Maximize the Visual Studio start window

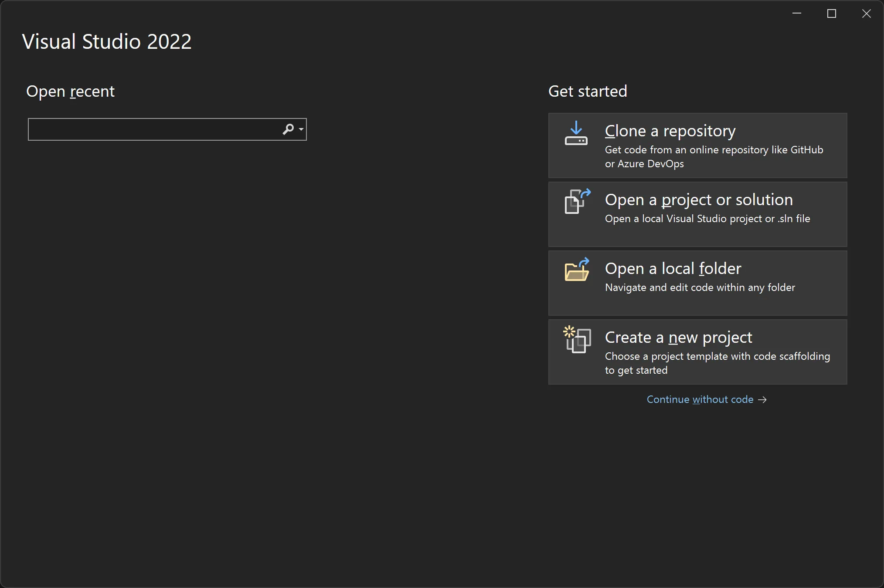click(831, 14)
